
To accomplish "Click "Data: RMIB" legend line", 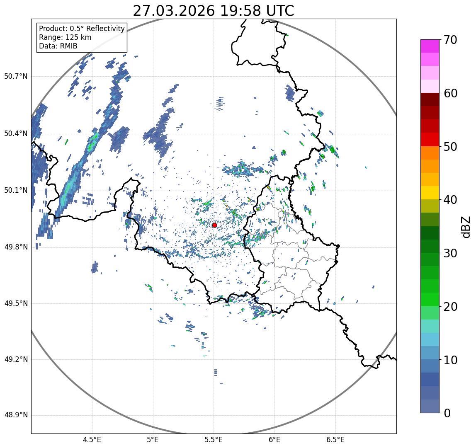I will coord(58,46).
